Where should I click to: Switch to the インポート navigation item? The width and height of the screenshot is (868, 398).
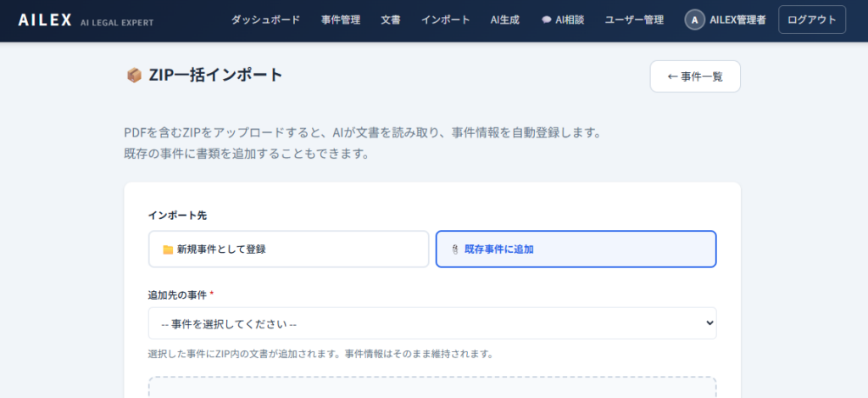[x=445, y=20]
